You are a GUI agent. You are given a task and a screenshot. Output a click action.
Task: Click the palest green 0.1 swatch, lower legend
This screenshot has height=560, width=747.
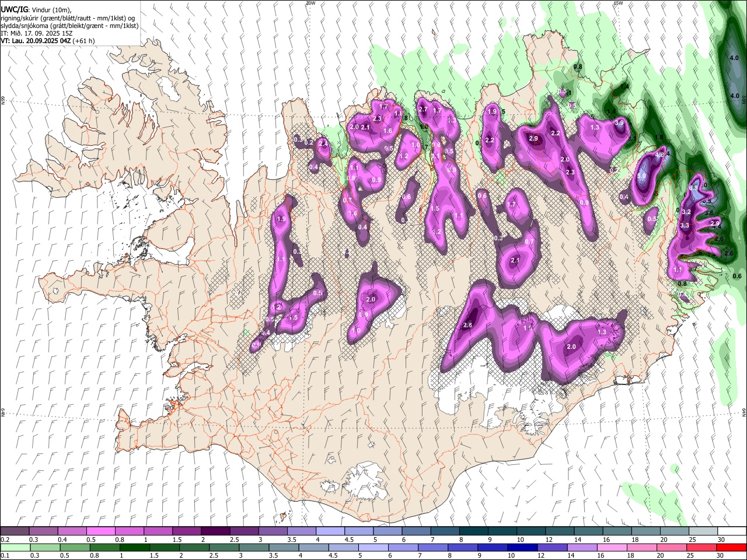15,548
